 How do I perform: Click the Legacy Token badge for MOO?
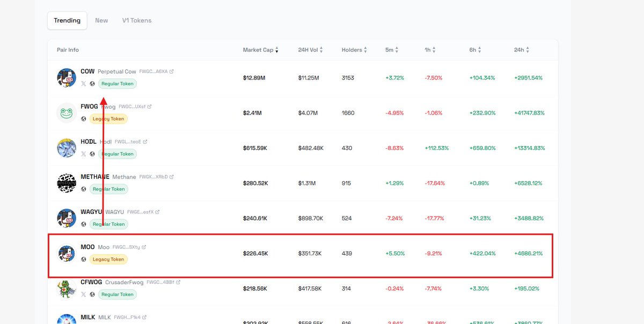point(108,259)
